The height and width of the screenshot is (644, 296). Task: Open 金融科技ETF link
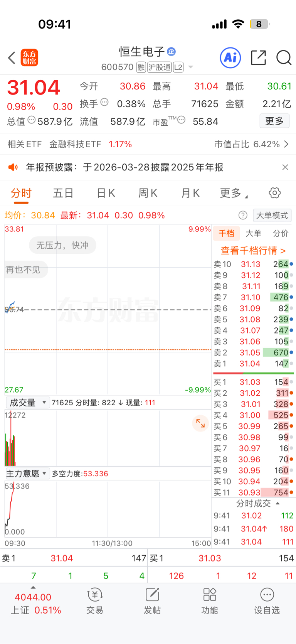[75, 144]
